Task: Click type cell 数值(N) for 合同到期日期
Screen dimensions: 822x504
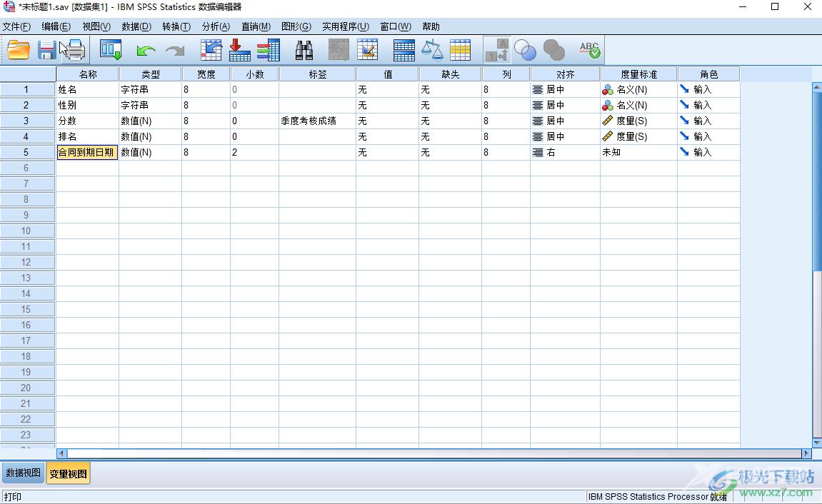Action: coord(151,153)
